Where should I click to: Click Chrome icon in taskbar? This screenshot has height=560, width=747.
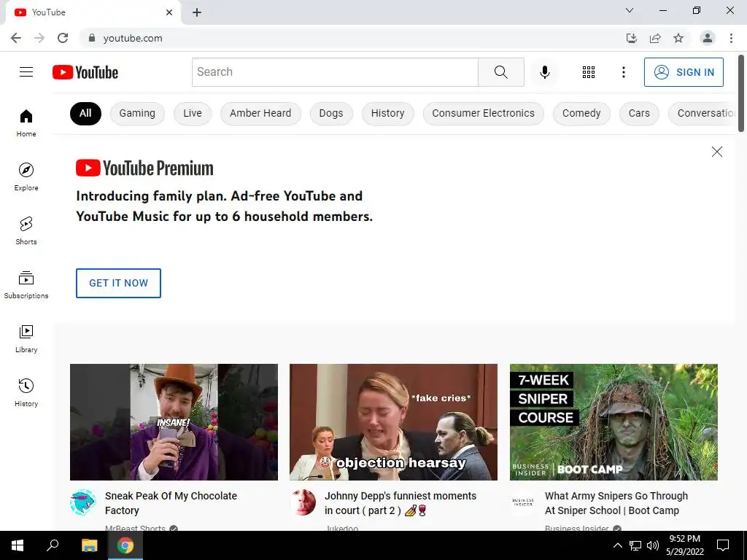pos(125,545)
